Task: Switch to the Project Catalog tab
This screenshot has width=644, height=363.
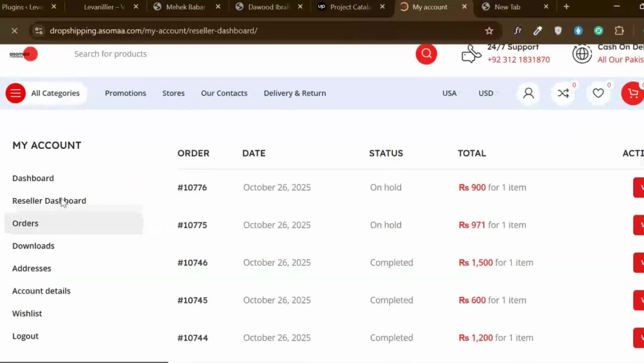Action: (350, 6)
